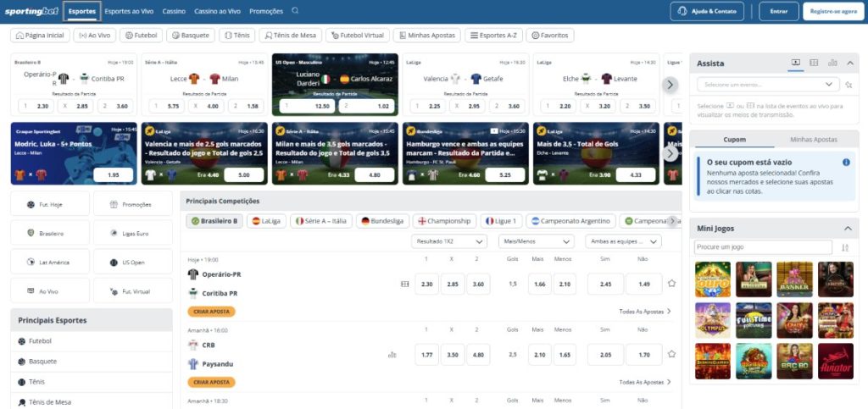Switch Assista panel to pitch visualization icon
Viewport: 868px width, 409px height.
click(x=814, y=63)
